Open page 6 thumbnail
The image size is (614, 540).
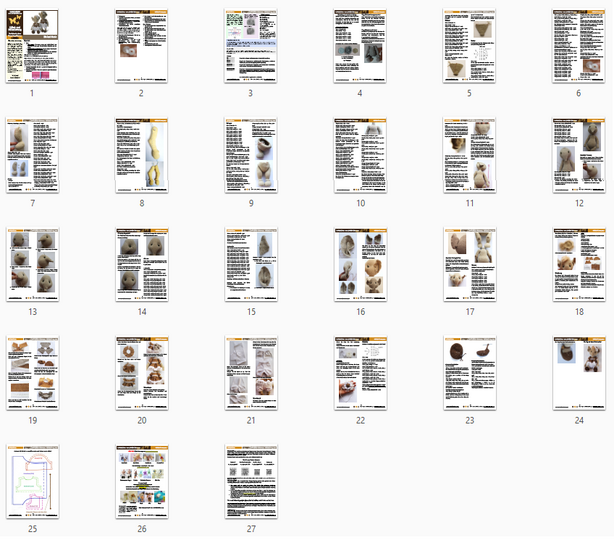tap(578, 45)
